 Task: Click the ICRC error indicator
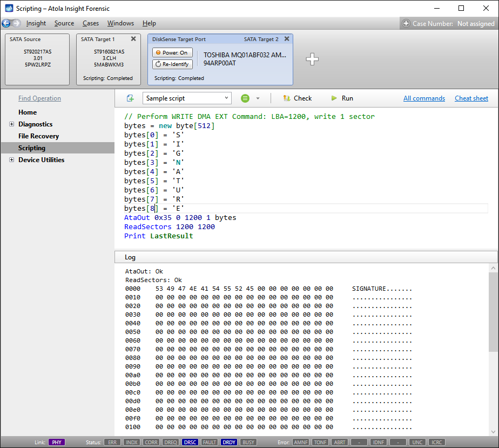coord(436,442)
